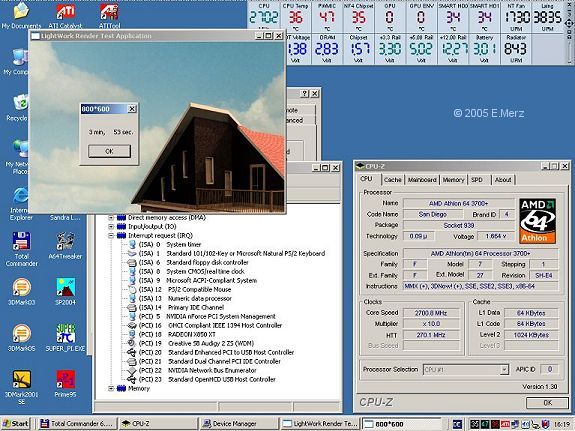Select the Primary IDE Channel icon
This screenshot has width=575, height=431.
tap(132, 307)
